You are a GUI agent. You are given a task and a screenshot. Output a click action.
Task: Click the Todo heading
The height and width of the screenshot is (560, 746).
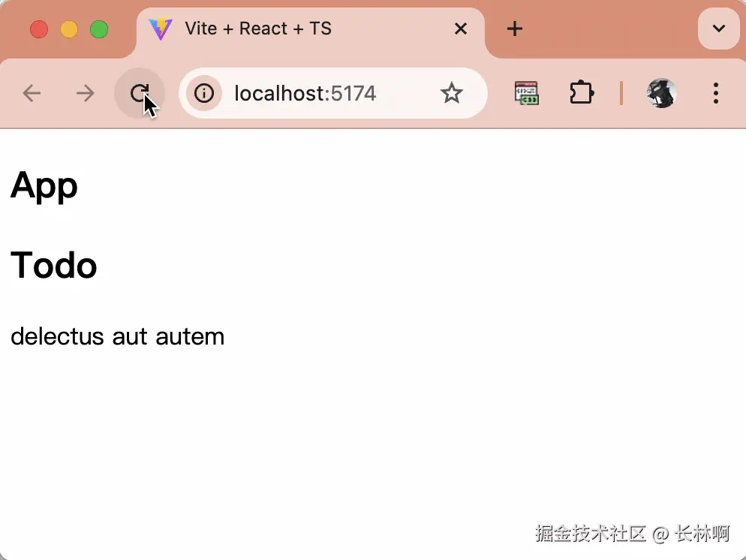[54, 265]
